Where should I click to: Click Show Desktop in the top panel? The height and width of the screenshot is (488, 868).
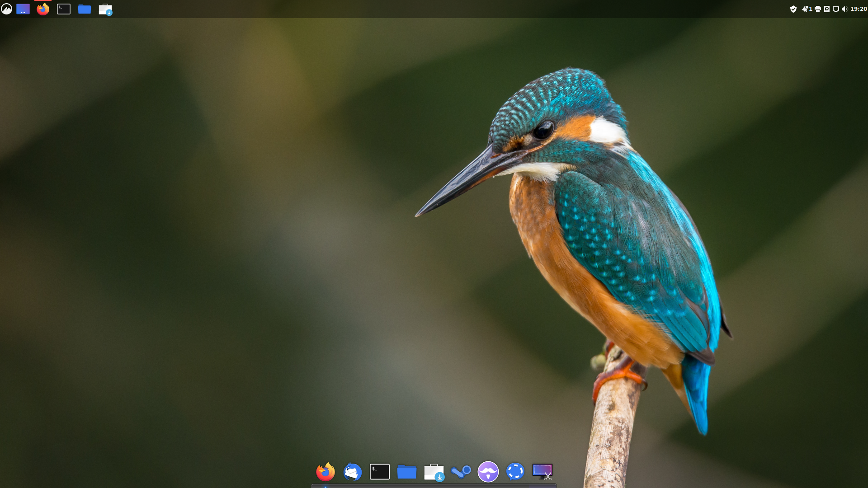coord(23,9)
